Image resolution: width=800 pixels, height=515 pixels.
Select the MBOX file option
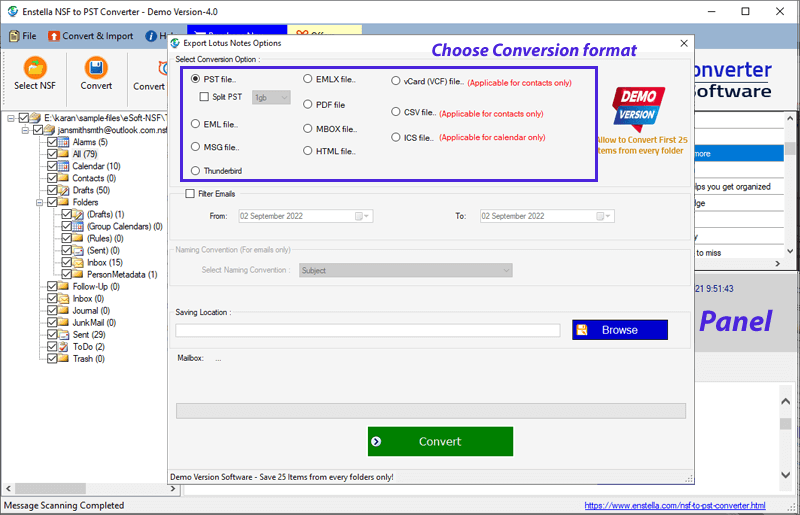coord(308,129)
